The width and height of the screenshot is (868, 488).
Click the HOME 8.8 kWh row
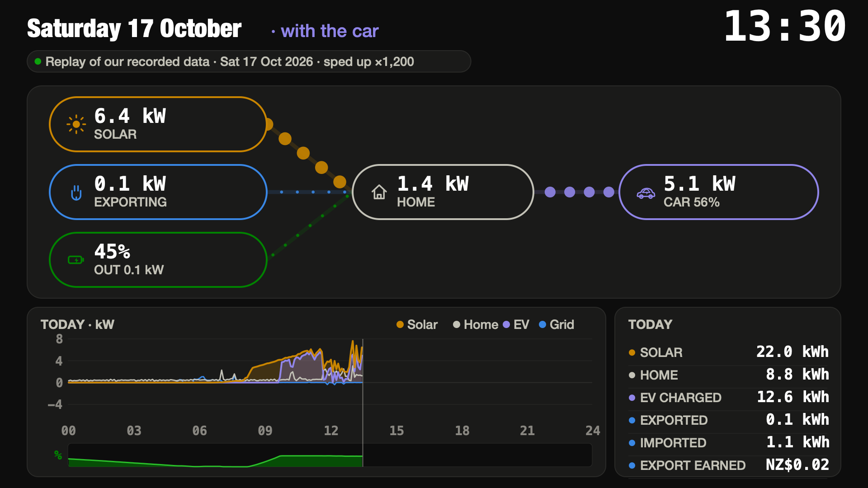tap(728, 375)
